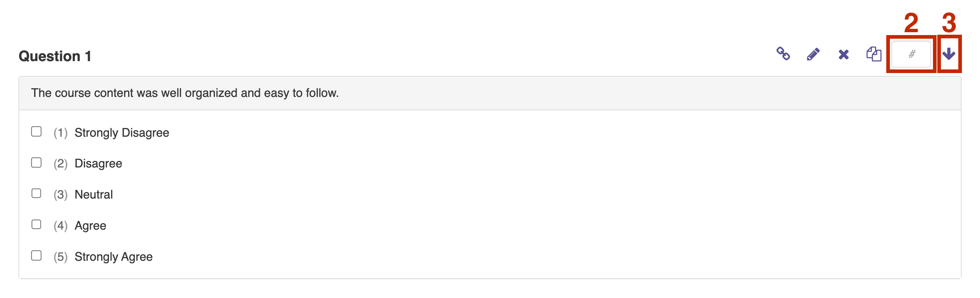Viewport: 980px width, 298px height.
Task: Click the Question 1 heading
Action: 55,56
